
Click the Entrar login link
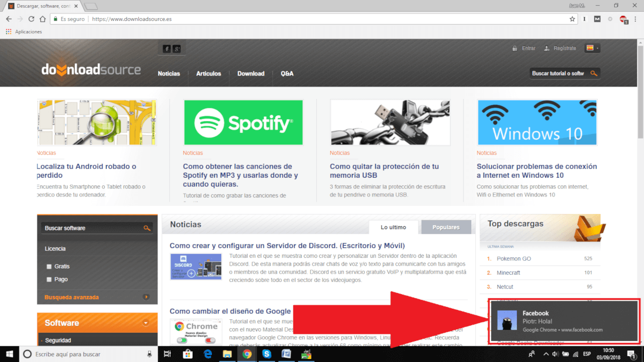(x=529, y=49)
